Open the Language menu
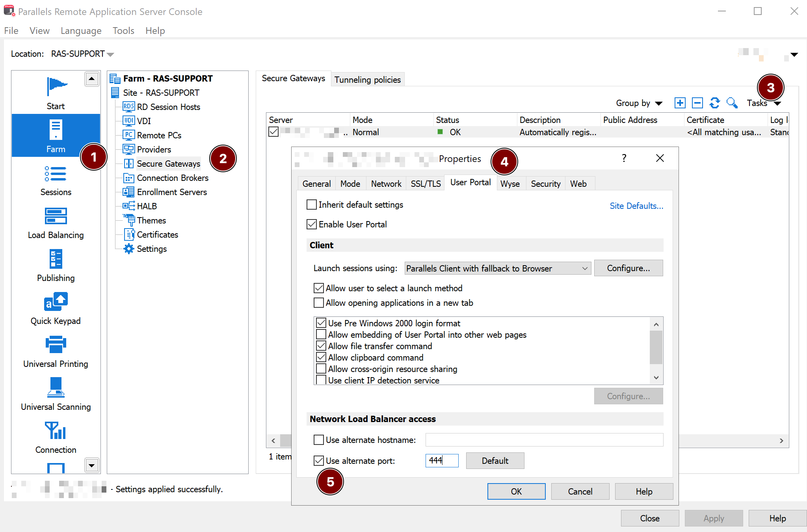 (81, 31)
